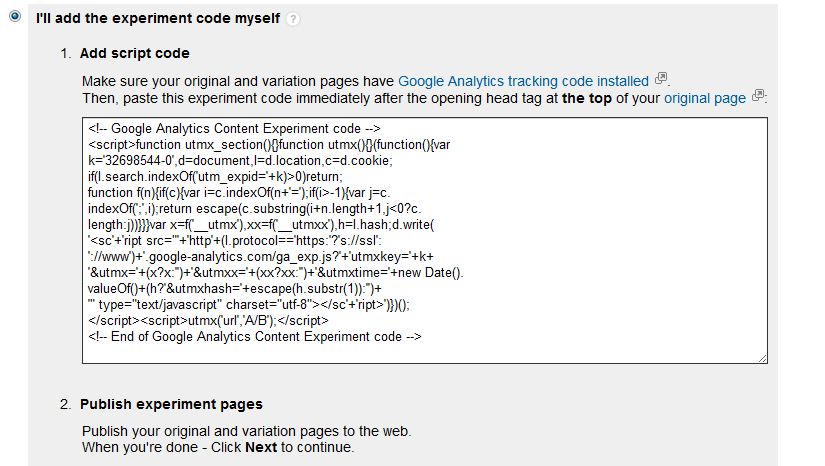The image size is (825, 466).
Task: Click the "Publish experiment pages" step heading
Action: pos(171,404)
